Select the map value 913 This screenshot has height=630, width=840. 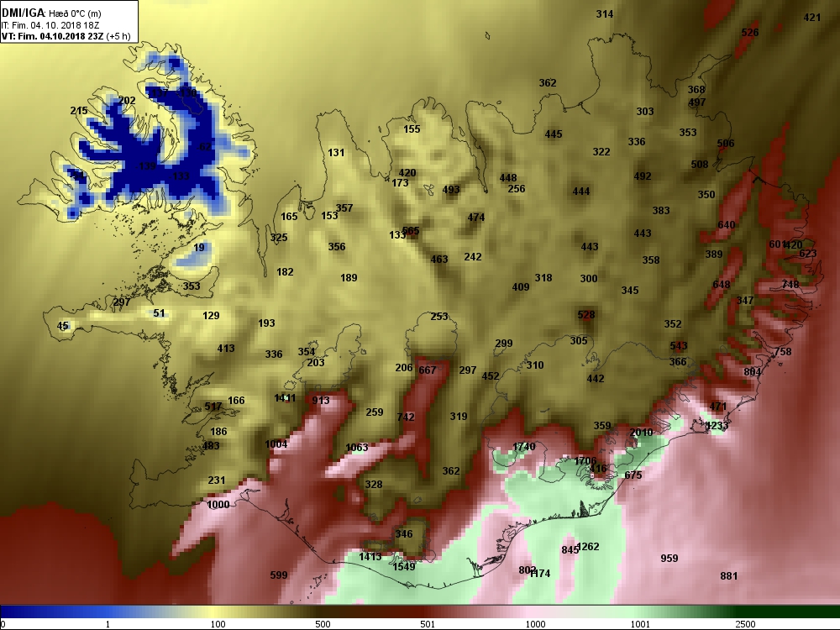pos(321,401)
